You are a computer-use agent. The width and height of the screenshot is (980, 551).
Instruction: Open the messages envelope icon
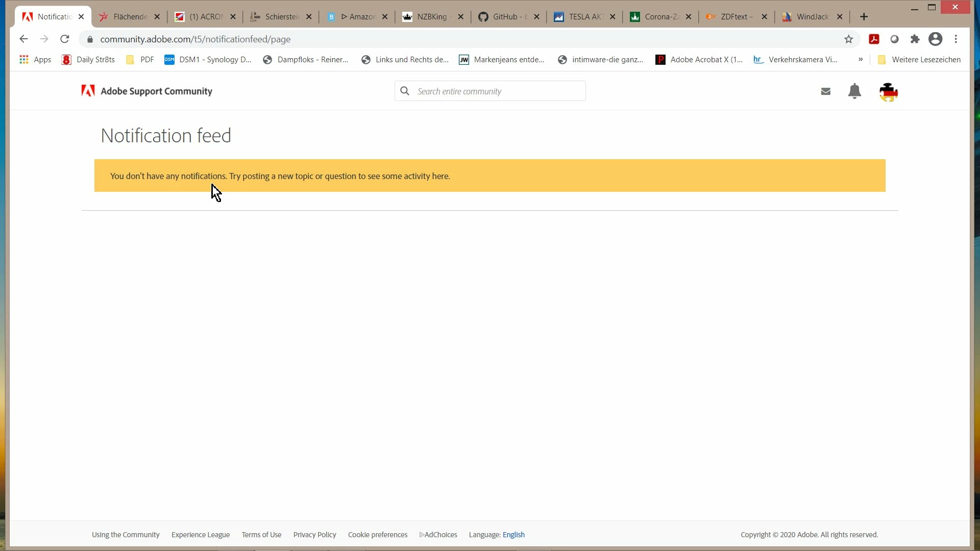point(825,91)
